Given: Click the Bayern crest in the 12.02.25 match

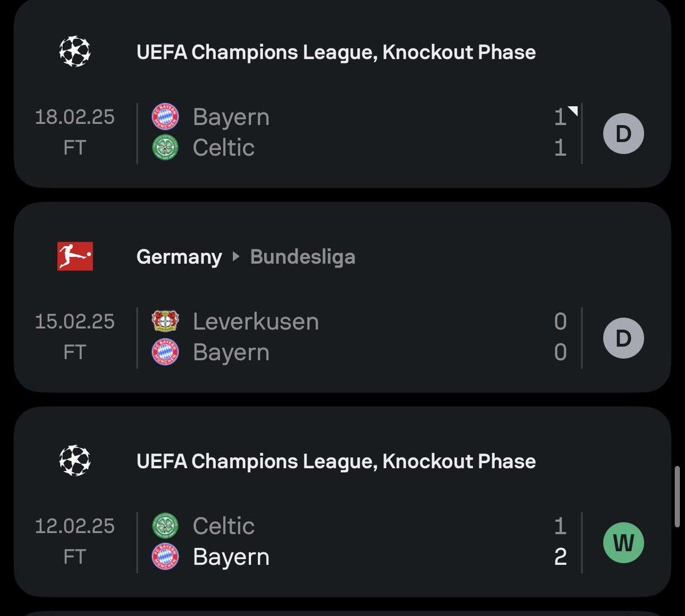Looking at the screenshot, I should pos(165,556).
